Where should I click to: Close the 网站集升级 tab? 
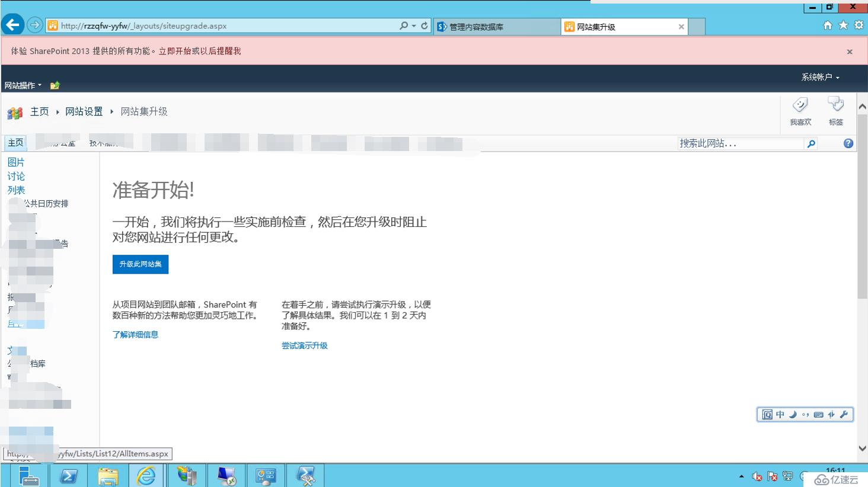click(681, 27)
